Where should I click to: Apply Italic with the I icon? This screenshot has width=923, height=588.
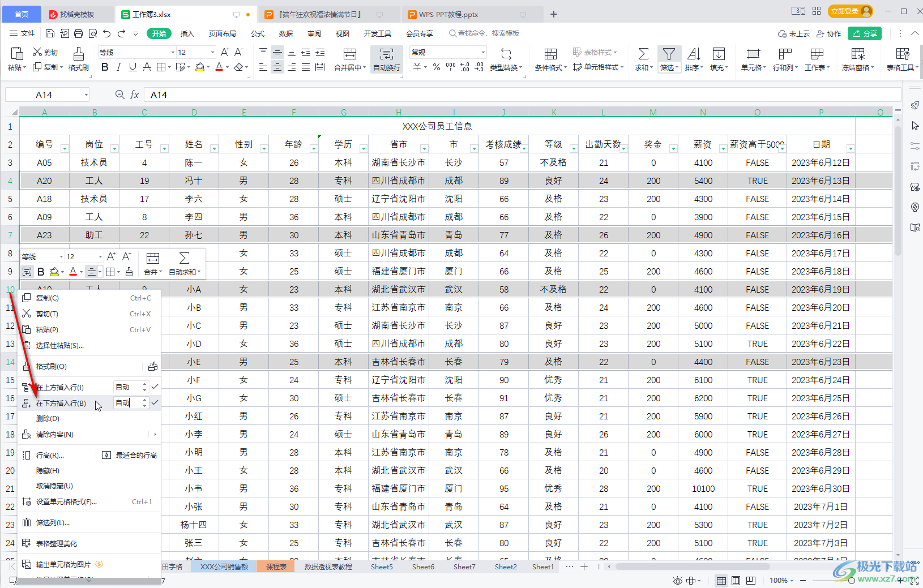(x=118, y=67)
